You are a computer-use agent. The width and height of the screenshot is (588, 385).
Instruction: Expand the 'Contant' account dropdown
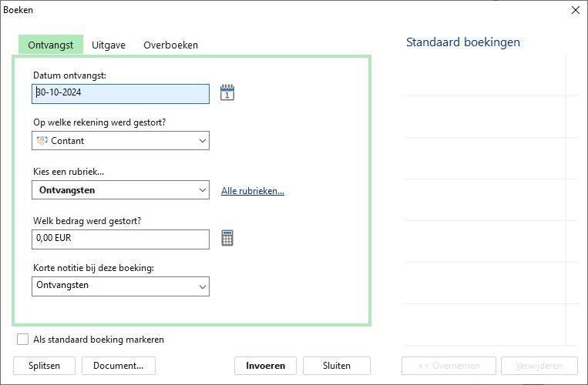203,141
